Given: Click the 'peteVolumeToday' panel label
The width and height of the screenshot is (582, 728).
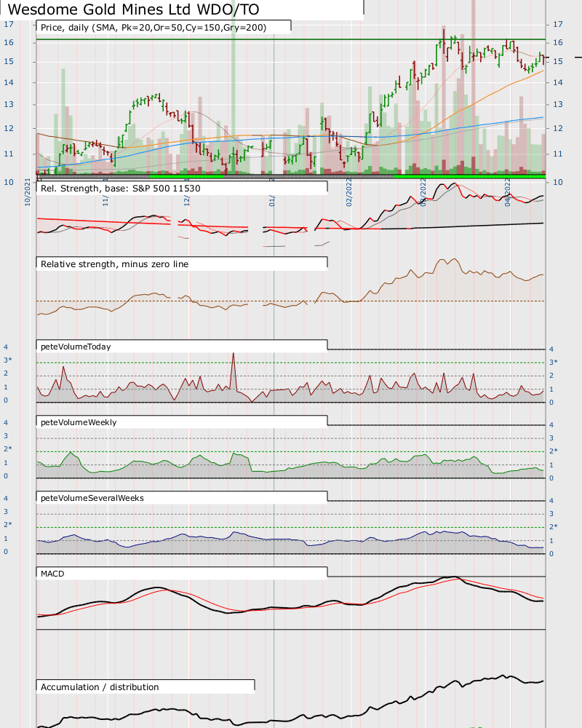Looking at the screenshot, I should [x=76, y=347].
